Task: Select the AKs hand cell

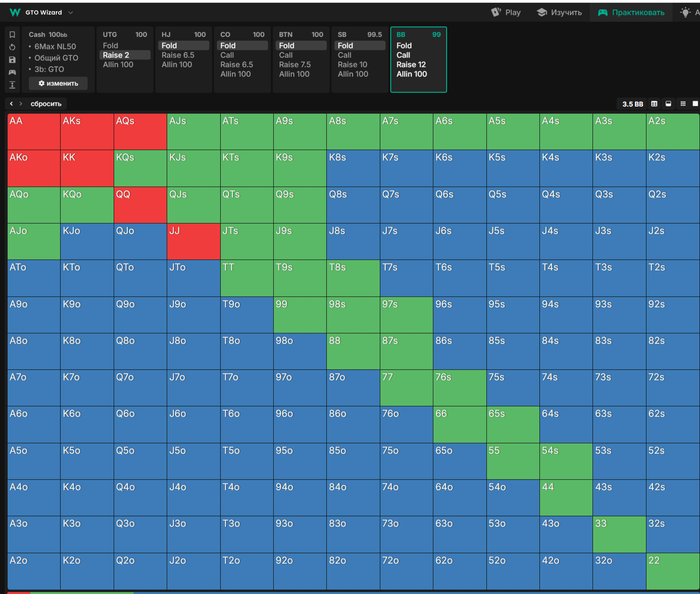Action: [x=87, y=131]
